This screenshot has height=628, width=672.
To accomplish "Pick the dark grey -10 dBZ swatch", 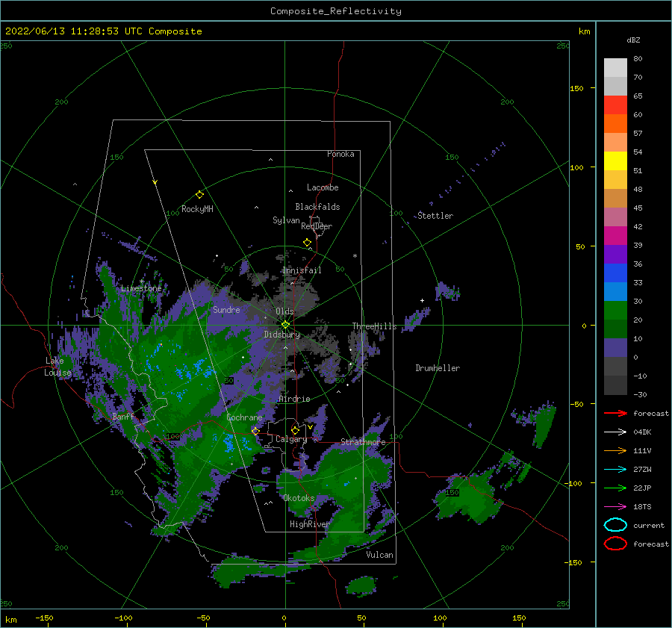I will point(615,385).
